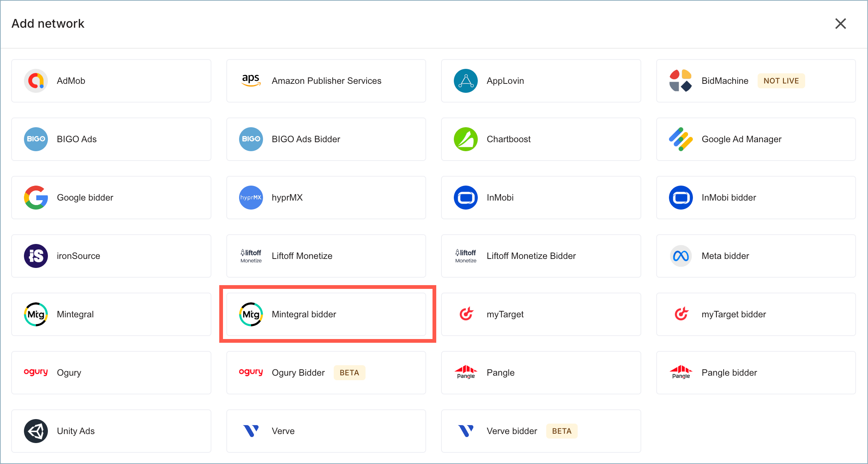Image resolution: width=868 pixels, height=464 pixels.
Task: Select Chartboost network label
Action: (508, 139)
